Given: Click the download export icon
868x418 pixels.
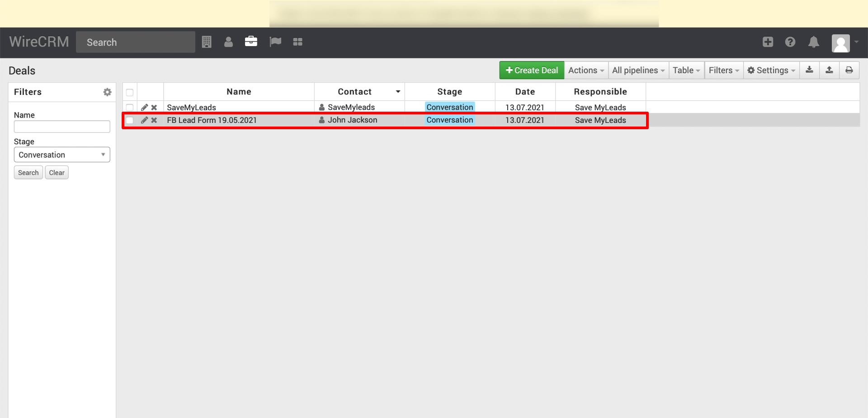Looking at the screenshot, I should [809, 70].
